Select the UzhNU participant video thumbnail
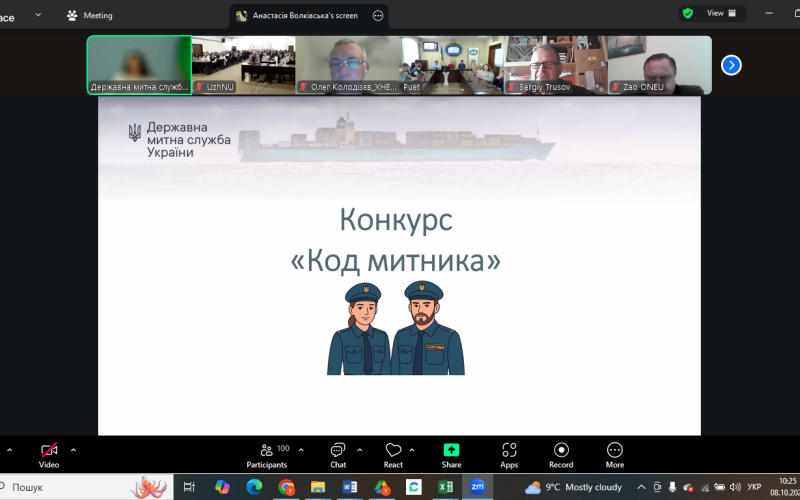 [243, 65]
